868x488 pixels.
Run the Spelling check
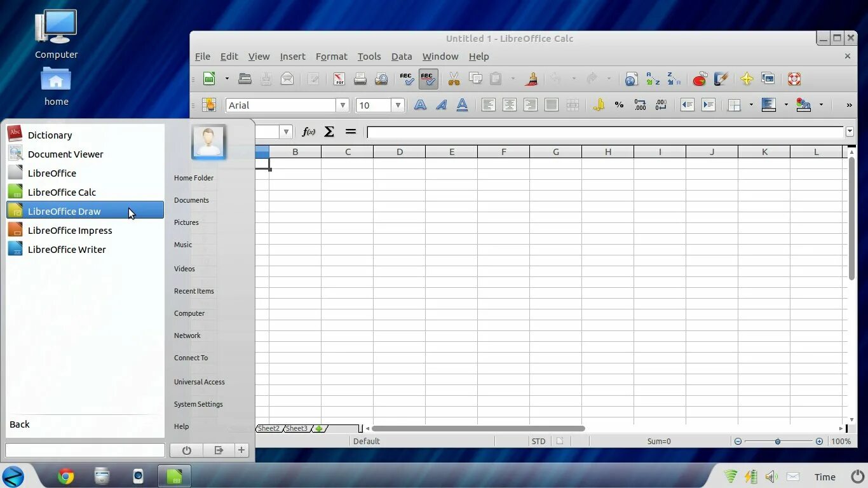pos(407,79)
